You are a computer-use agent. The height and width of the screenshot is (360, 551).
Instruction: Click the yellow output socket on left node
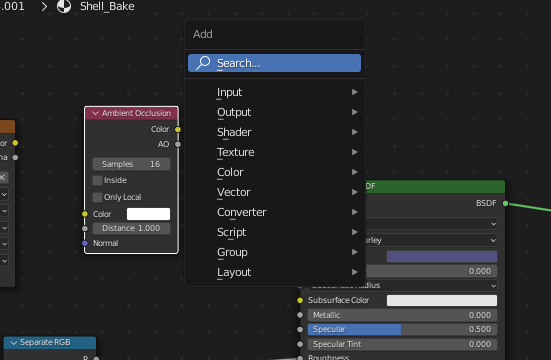click(15, 143)
